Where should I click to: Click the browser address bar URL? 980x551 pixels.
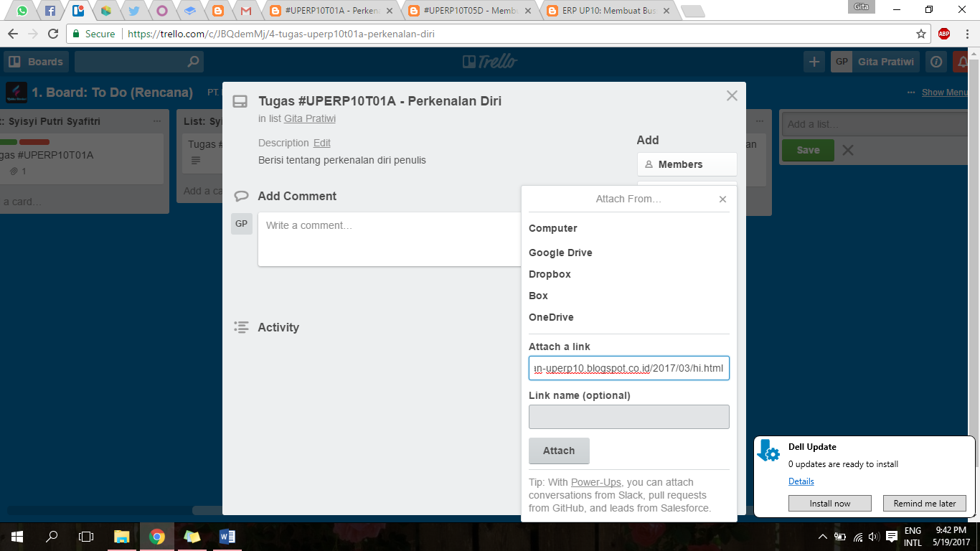[x=281, y=34]
